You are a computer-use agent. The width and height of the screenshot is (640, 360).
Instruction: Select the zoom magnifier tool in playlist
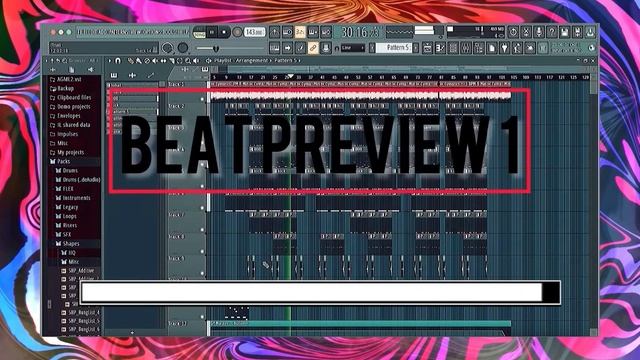point(188,61)
